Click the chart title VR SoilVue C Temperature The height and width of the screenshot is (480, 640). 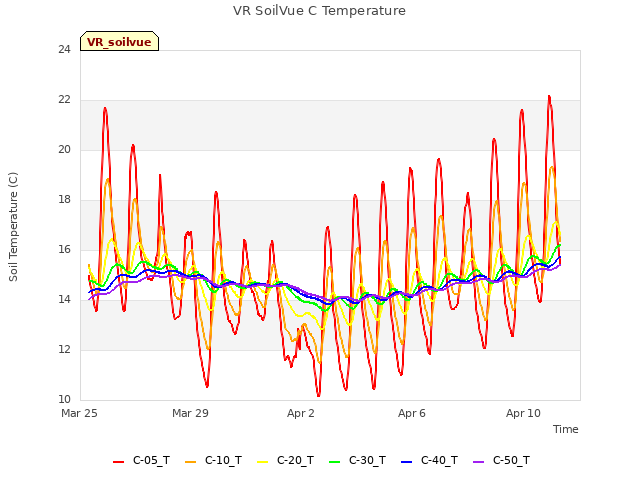tap(319, 11)
